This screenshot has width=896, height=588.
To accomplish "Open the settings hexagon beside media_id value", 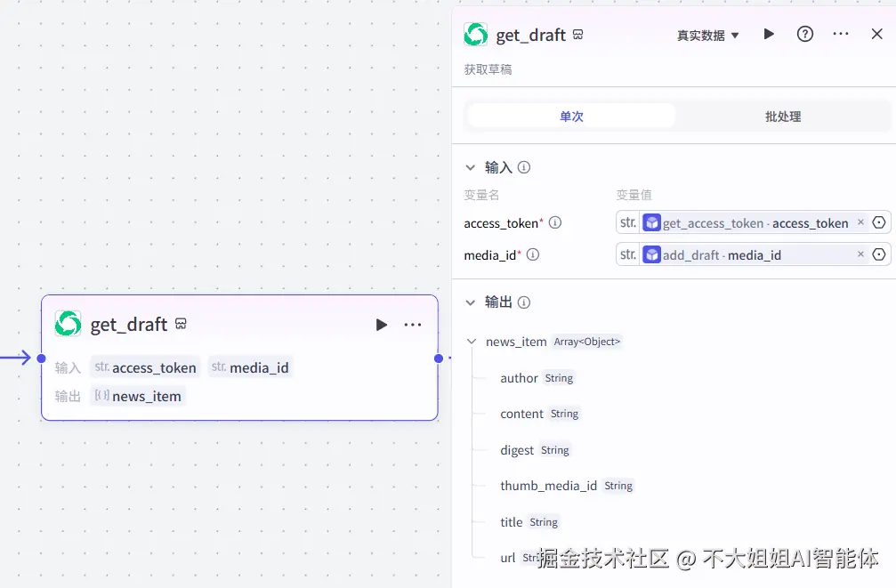I will point(878,254).
